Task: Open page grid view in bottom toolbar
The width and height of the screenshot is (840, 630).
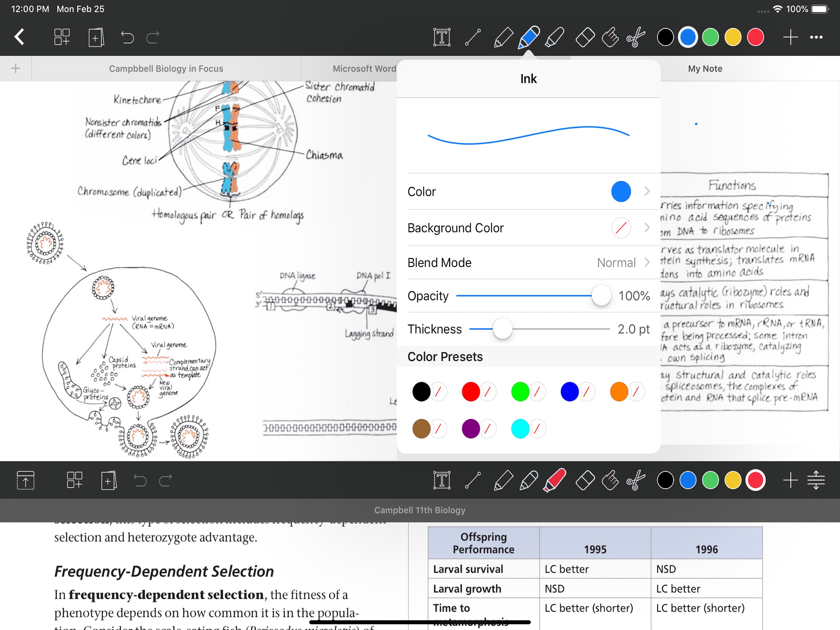Action: pos(74,480)
